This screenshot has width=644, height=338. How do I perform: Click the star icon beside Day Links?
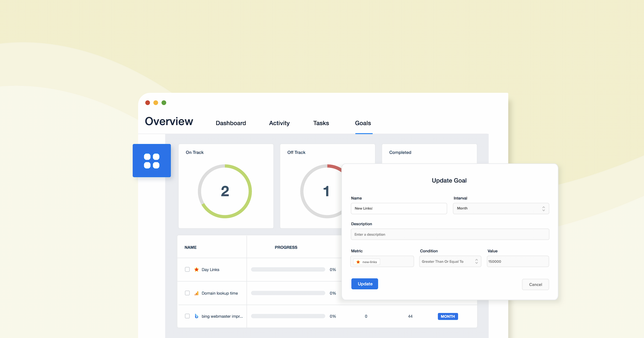[197, 270]
